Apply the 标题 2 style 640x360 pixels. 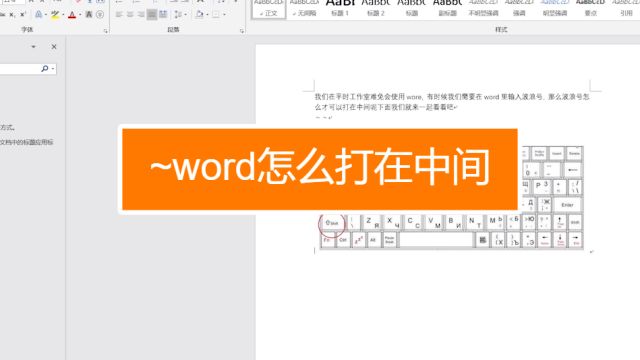coord(376,9)
